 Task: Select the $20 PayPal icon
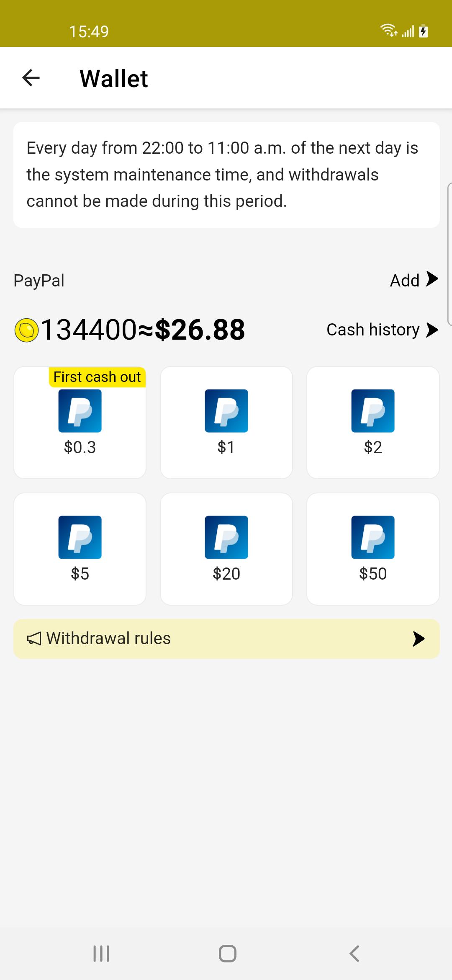tap(226, 537)
